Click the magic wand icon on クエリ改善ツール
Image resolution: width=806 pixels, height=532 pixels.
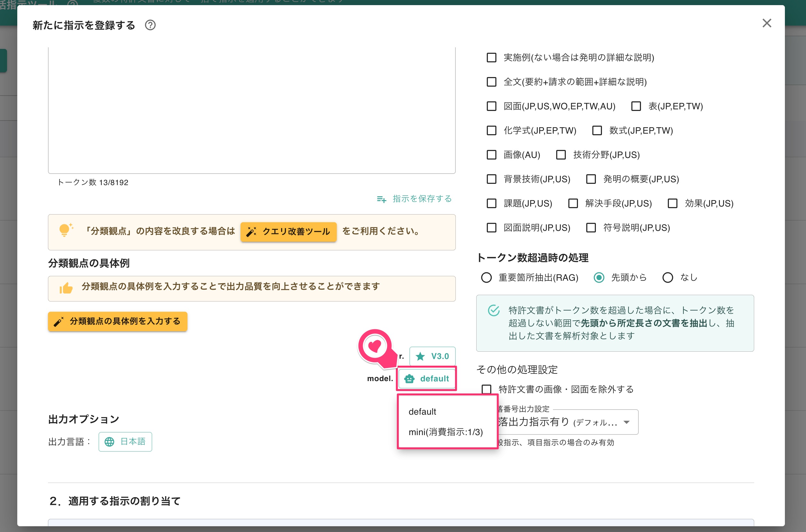tap(251, 232)
